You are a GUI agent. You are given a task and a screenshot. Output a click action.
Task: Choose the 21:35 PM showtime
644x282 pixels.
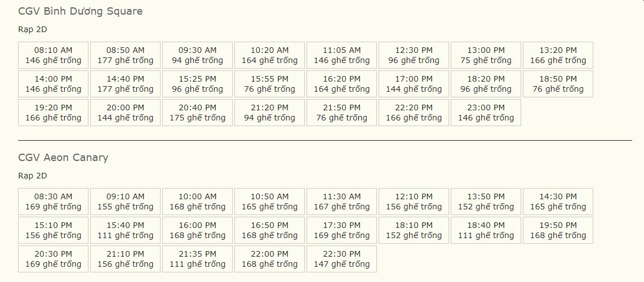197,259
